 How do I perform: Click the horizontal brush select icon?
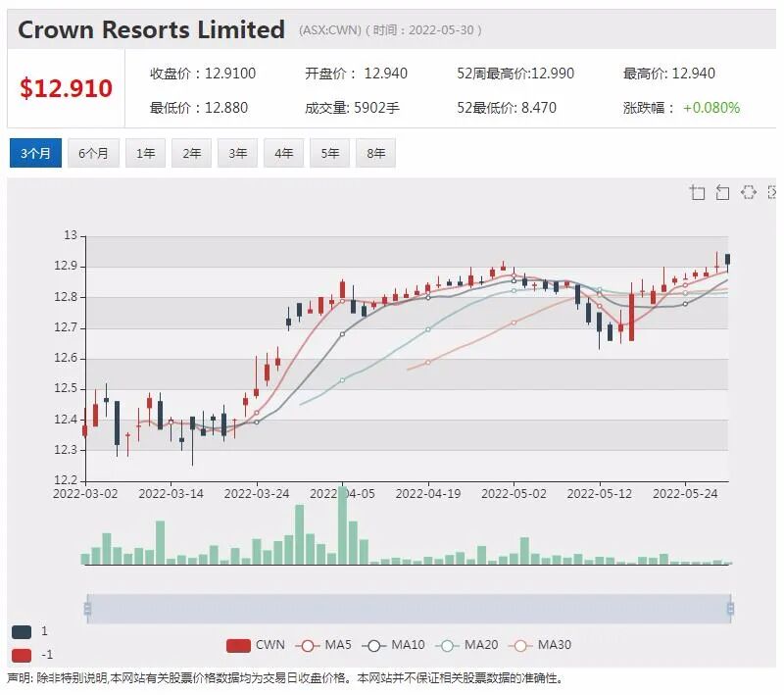(x=749, y=192)
